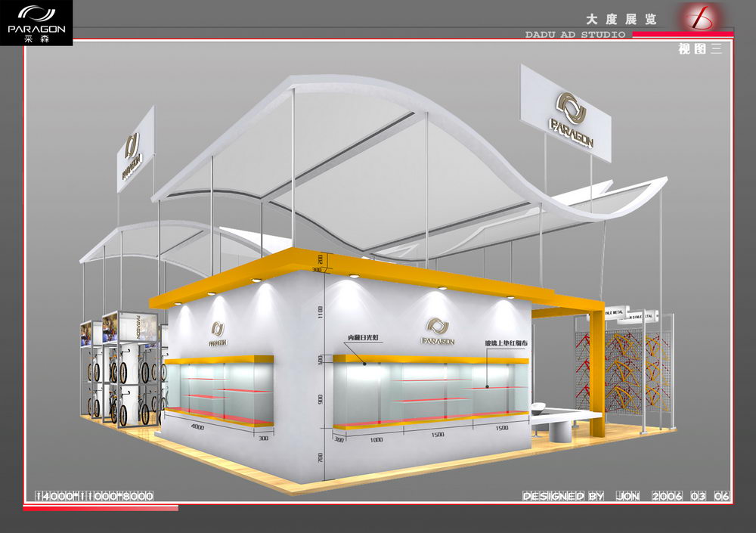
Task: Select the '大度展览' heading text
Action: pos(621,20)
